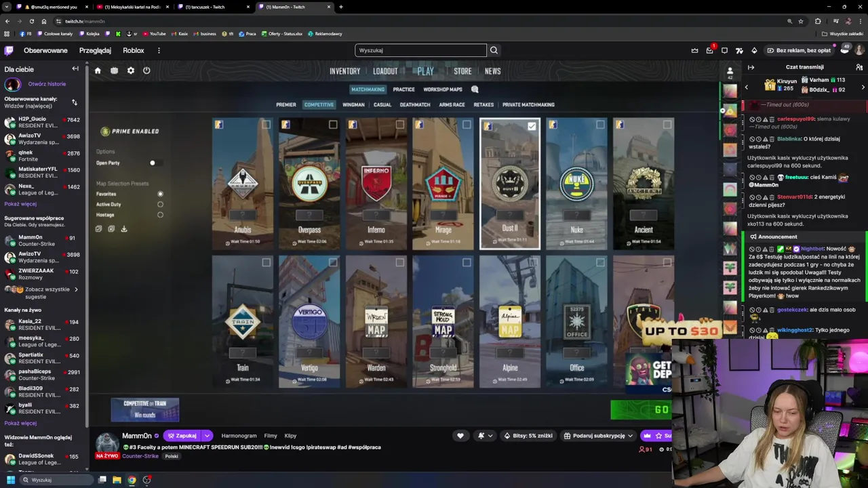868x488 pixels.
Task: Open the Store tab
Action: [462, 71]
